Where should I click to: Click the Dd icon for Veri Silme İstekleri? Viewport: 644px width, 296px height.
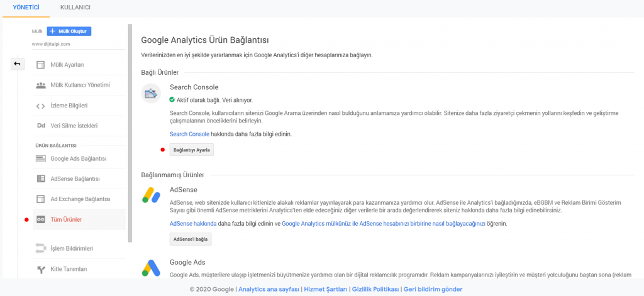coord(40,126)
